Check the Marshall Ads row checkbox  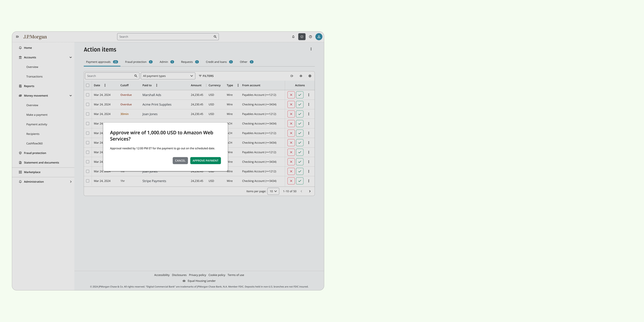click(x=88, y=95)
